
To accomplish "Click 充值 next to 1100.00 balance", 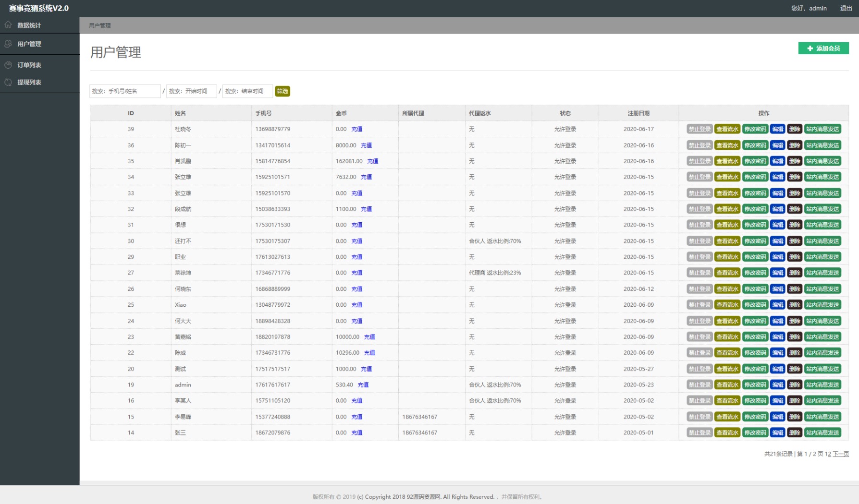I will (x=367, y=209).
